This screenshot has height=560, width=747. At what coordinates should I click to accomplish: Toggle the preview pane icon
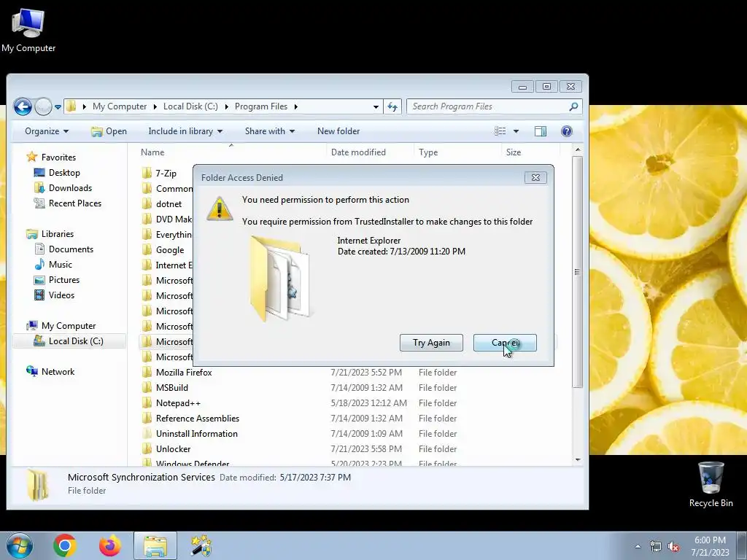pos(541,131)
